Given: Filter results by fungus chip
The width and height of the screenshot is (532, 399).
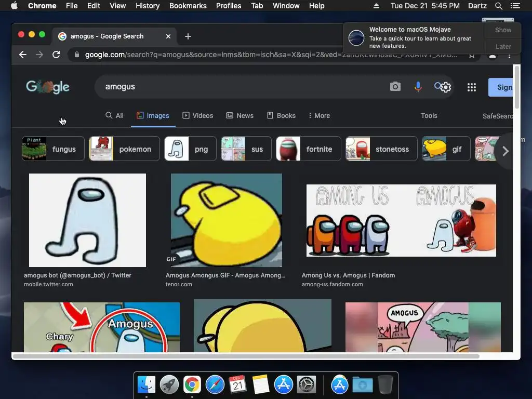Looking at the screenshot, I should [54, 149].
